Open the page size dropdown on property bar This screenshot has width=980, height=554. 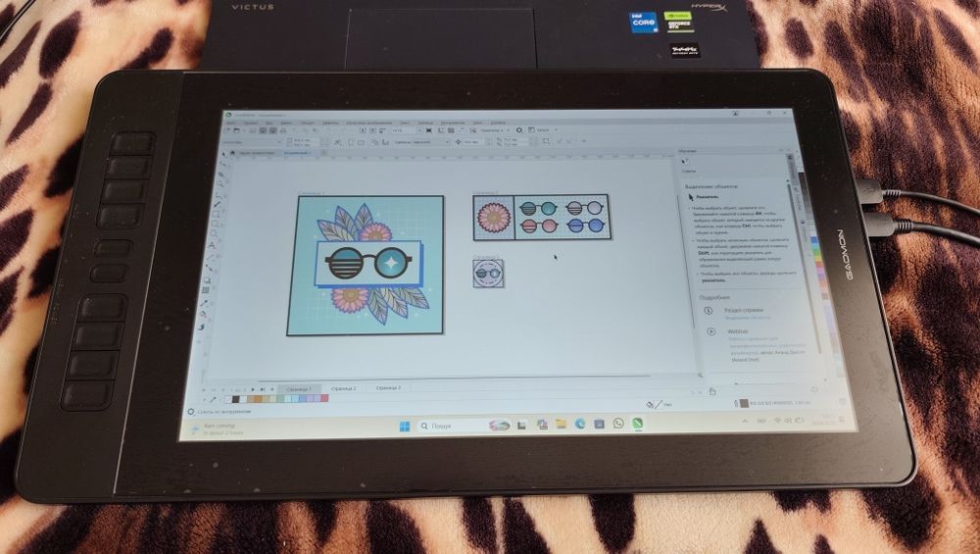pos(252,142)
